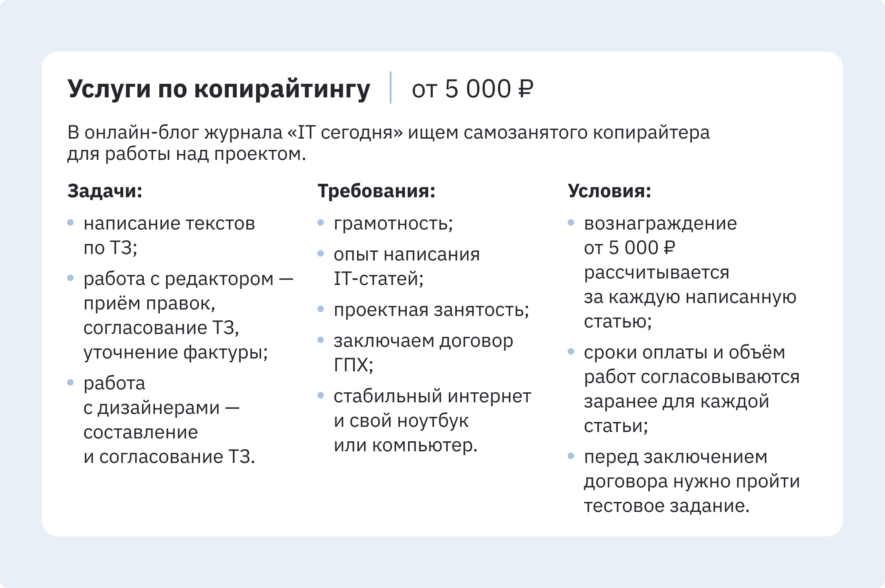Select the intro text about «IT сегодня» journal
This screenshot has width=885, height=588.
click(388, 143)
